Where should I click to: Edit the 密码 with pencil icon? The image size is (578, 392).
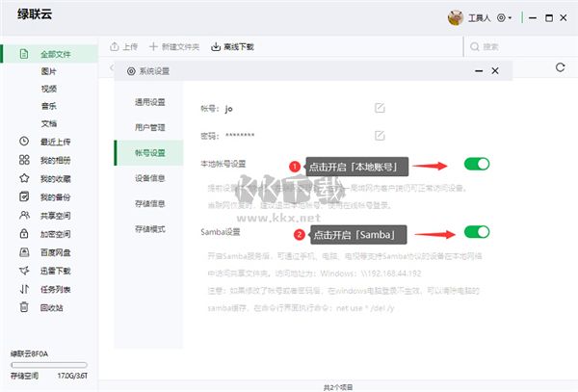380,135
